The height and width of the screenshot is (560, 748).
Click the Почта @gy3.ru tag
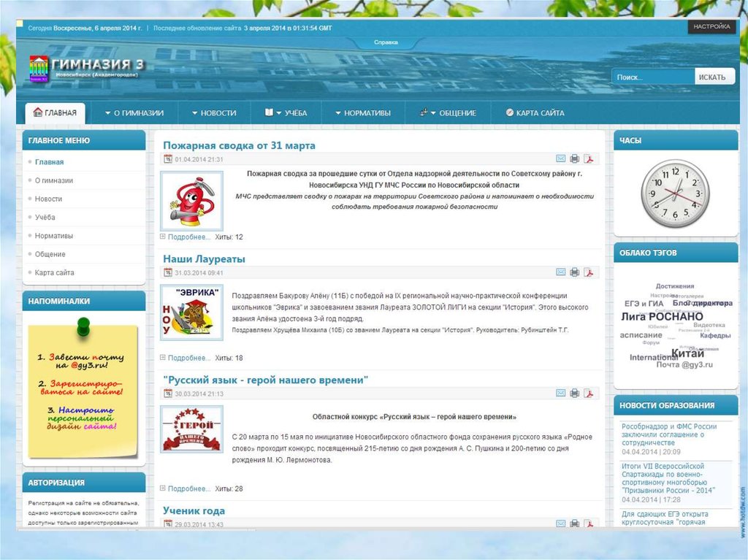[684, 364]
